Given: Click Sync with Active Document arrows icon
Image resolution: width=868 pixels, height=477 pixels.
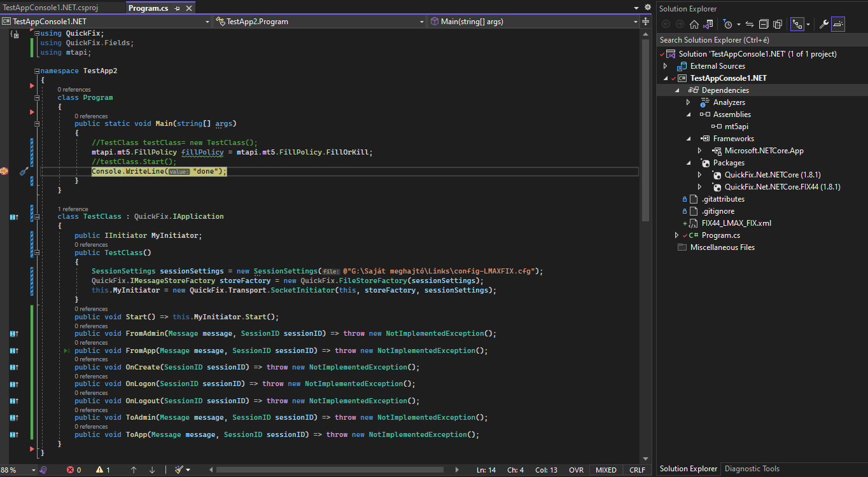Looking at the screenshot, I should tap(750, 24).
